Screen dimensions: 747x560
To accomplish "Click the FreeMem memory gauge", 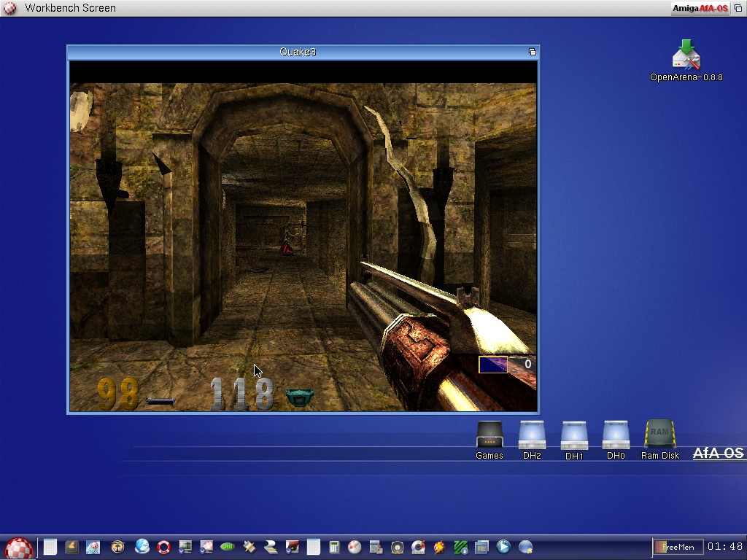I will pos(678,547).
